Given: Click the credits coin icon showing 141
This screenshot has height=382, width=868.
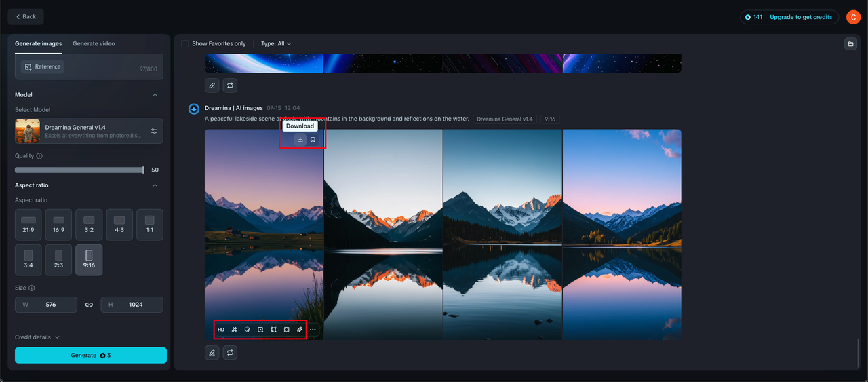Looking at the screenshot, I should coord(748,17).
